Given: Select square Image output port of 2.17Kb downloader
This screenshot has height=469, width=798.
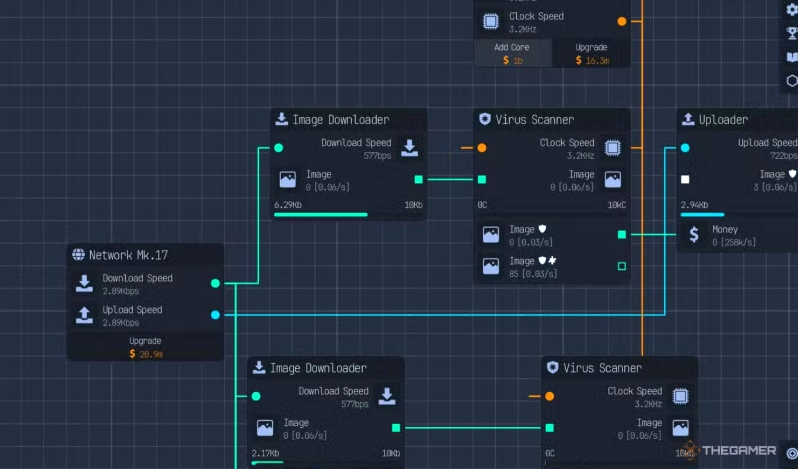Looking at the screenshot, I should click(x=396, y=428).
